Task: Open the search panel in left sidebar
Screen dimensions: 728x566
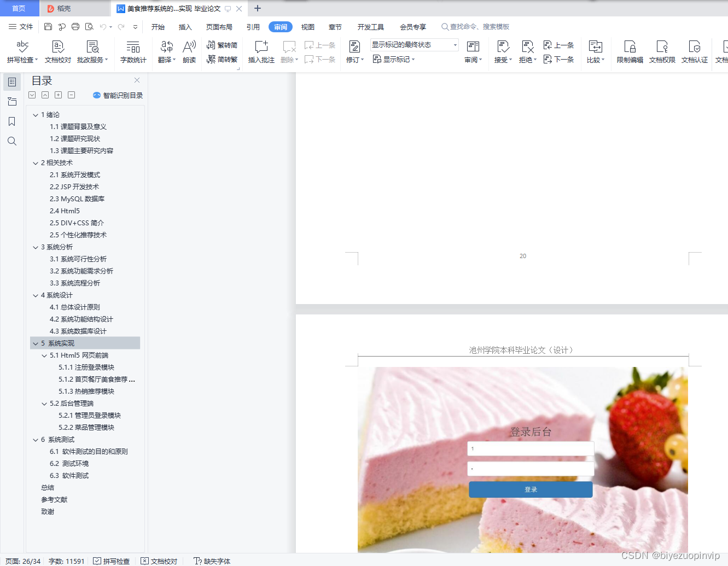Action: coord(11,141)
